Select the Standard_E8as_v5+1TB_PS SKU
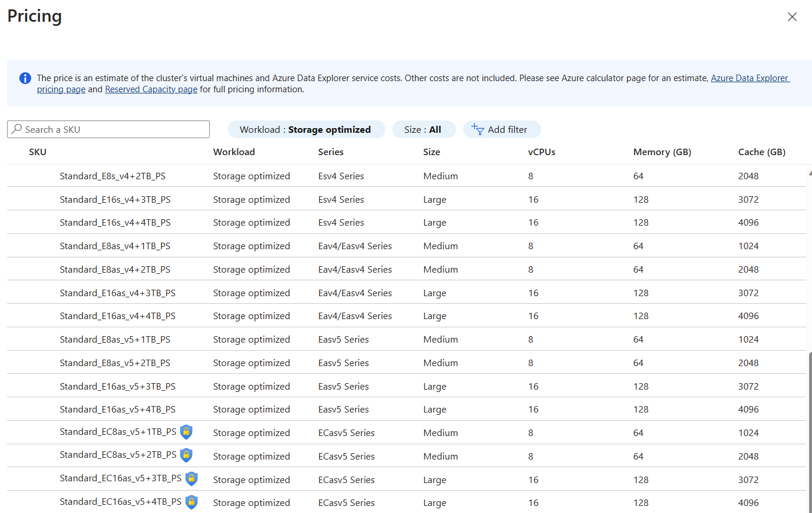Screen dimensions: 812x513 point(115,339)
